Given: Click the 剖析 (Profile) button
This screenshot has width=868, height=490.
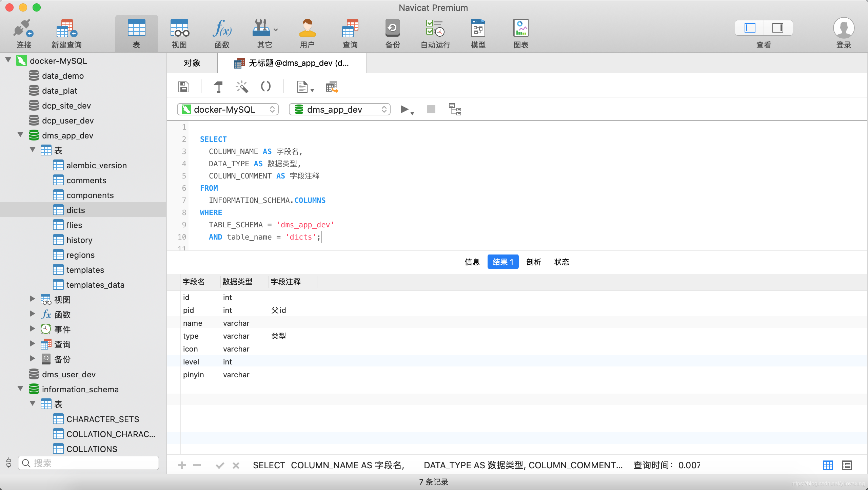Looking at the screenshot, I should tap(534, 262).
